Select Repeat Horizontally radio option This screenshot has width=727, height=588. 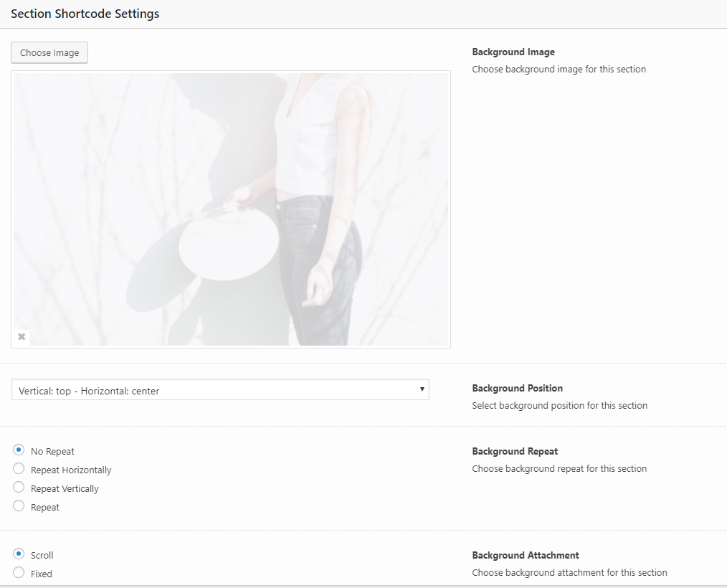[19, 469]
